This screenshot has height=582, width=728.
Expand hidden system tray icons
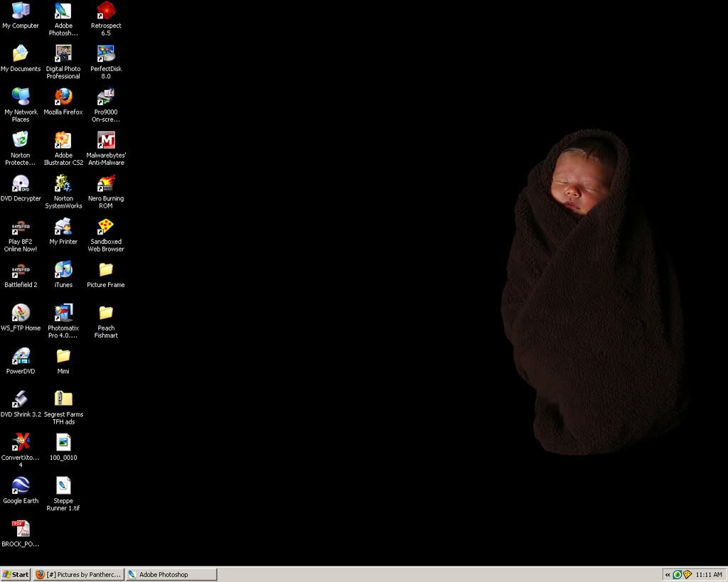click(668, 574)
